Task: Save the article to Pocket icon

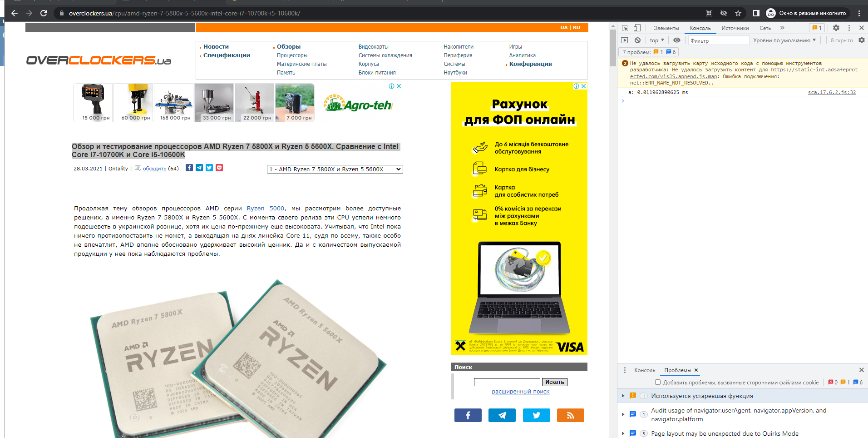Action: coord(219,168)
